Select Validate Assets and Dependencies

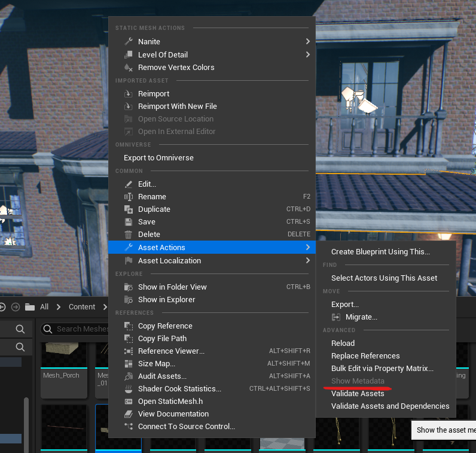(386, 406)
